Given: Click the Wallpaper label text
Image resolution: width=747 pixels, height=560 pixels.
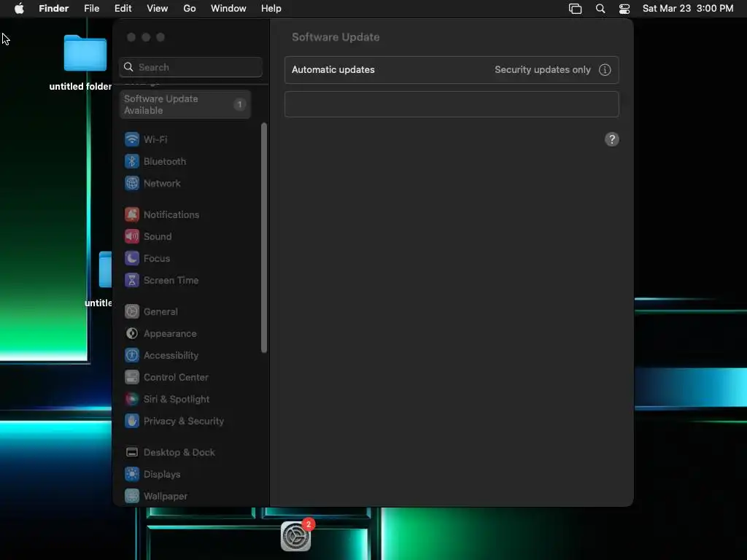Looking at the screenshot, I should click(x=166, y=497).
